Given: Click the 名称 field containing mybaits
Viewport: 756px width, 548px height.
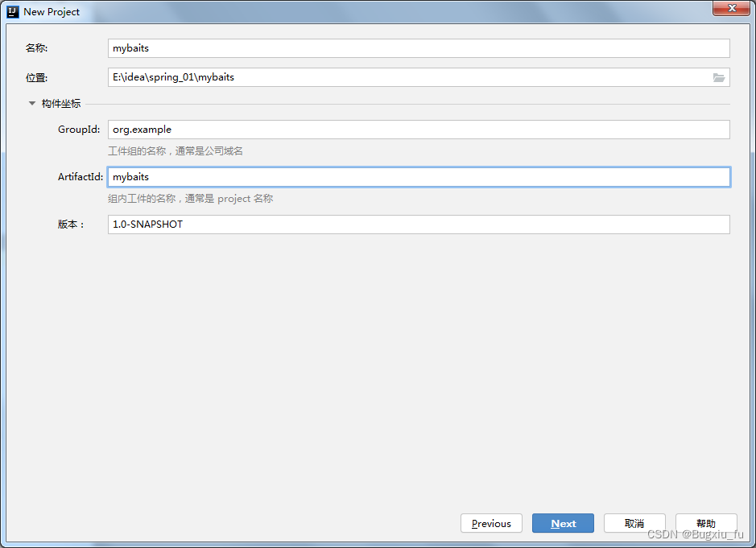Looking at the screenshot, I should (x=419, y=48).
